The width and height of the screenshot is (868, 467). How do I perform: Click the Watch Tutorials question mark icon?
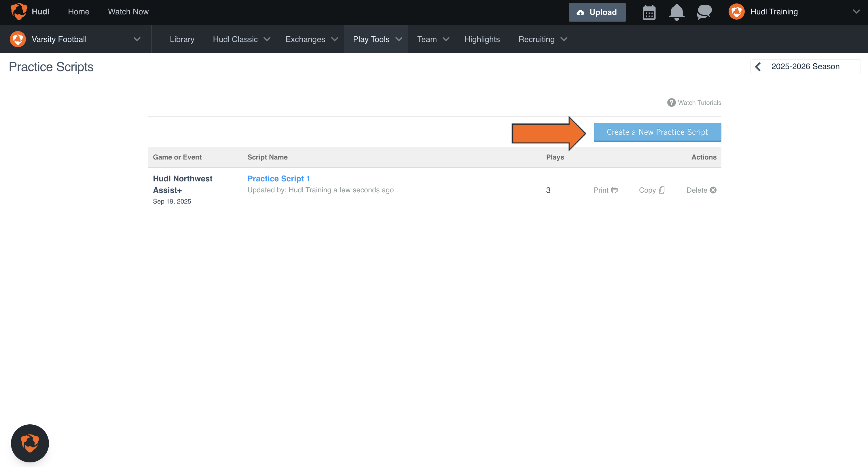(671, 102)
